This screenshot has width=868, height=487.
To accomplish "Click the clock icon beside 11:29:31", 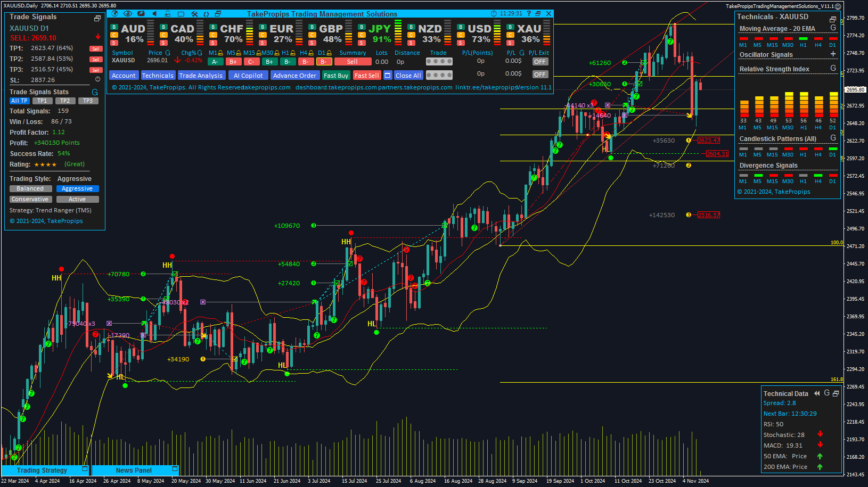I will coord(494,14).
